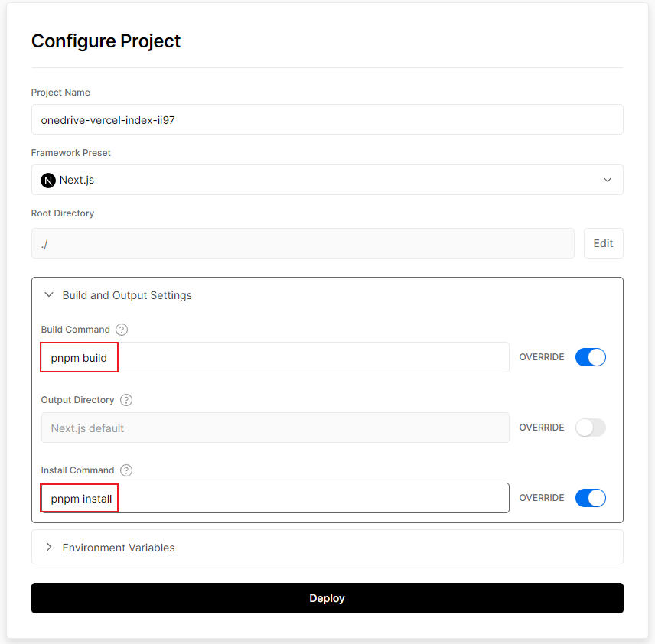655x644 pixels.
Task: Click into the pnpm build command field
Action: (306, 357)
